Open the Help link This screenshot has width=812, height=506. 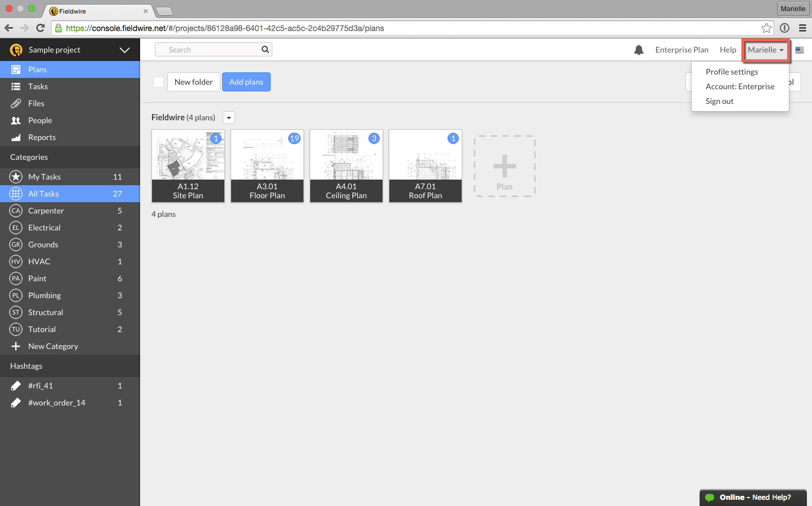click(x=728, y=50)
